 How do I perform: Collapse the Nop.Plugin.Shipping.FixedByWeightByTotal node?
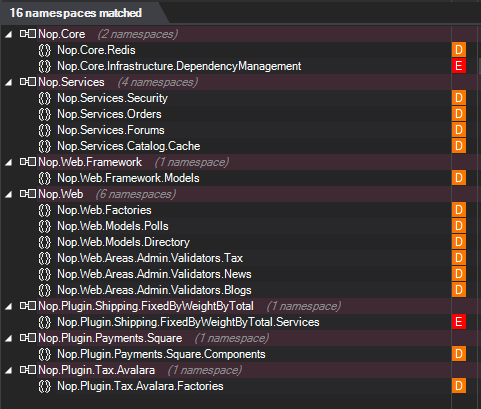(9, 306)
